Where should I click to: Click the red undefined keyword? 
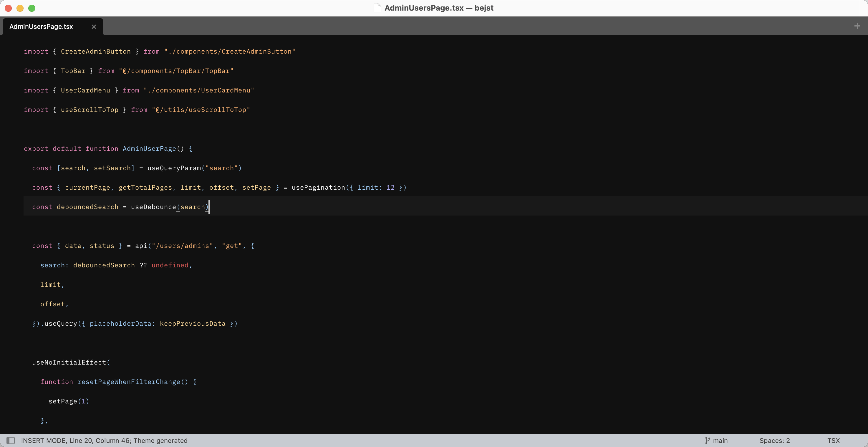[170, 265]
